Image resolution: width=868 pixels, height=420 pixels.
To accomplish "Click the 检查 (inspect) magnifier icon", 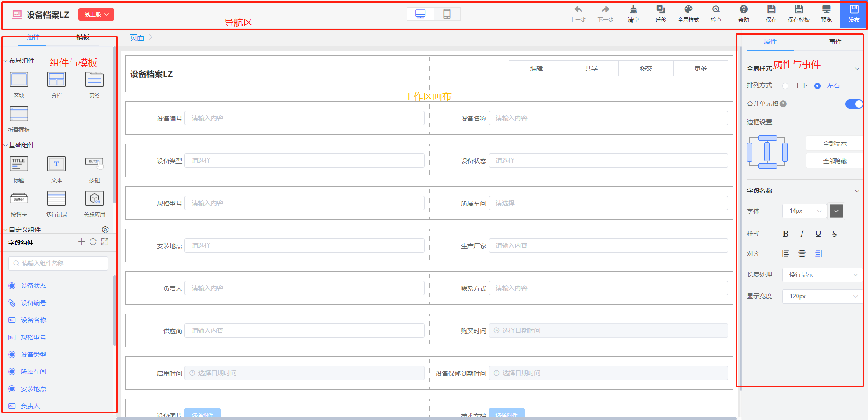I will 716,10.
